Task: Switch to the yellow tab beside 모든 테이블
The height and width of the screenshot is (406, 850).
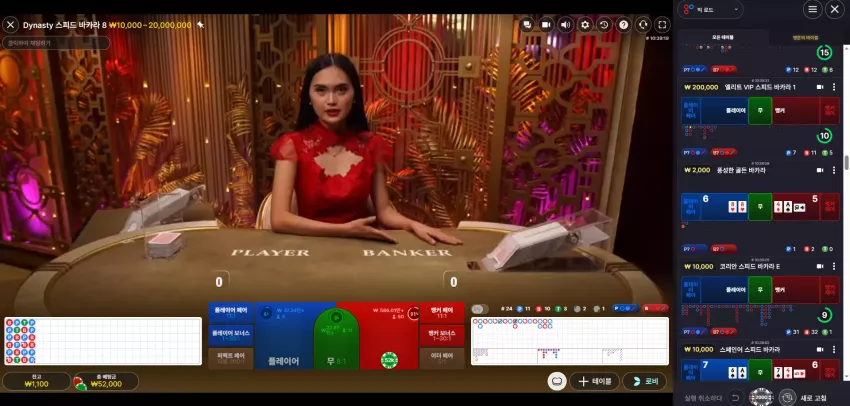Action: (x=806, y=37)
